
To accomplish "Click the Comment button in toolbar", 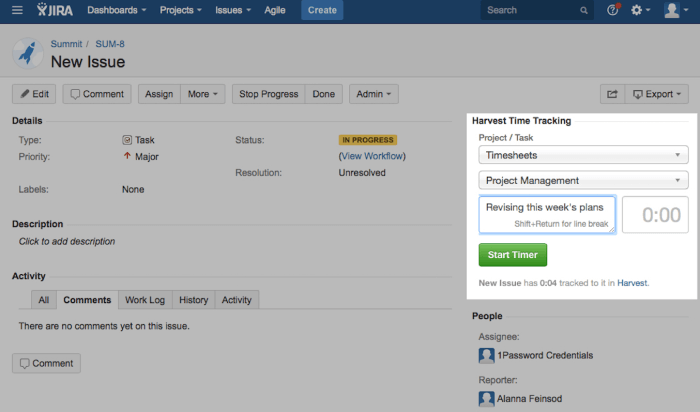I will (x=97, y=94).
